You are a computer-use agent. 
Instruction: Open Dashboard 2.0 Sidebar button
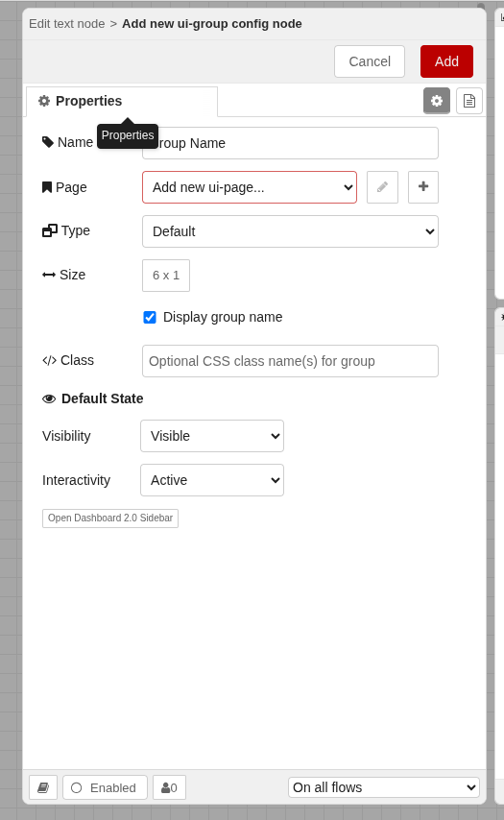coord(110,519)
